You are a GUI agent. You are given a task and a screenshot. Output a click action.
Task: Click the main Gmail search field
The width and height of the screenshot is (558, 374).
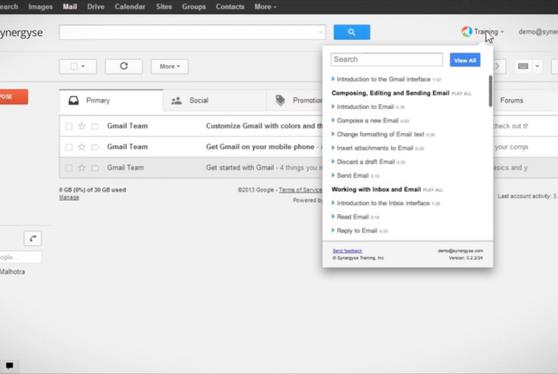[193, 32]
